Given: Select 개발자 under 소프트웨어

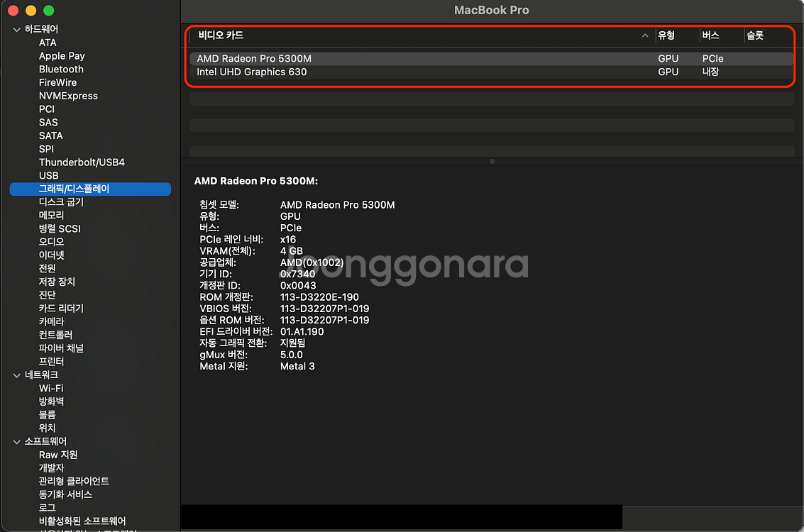Looking at the screenshot, I should click(51, 468).
